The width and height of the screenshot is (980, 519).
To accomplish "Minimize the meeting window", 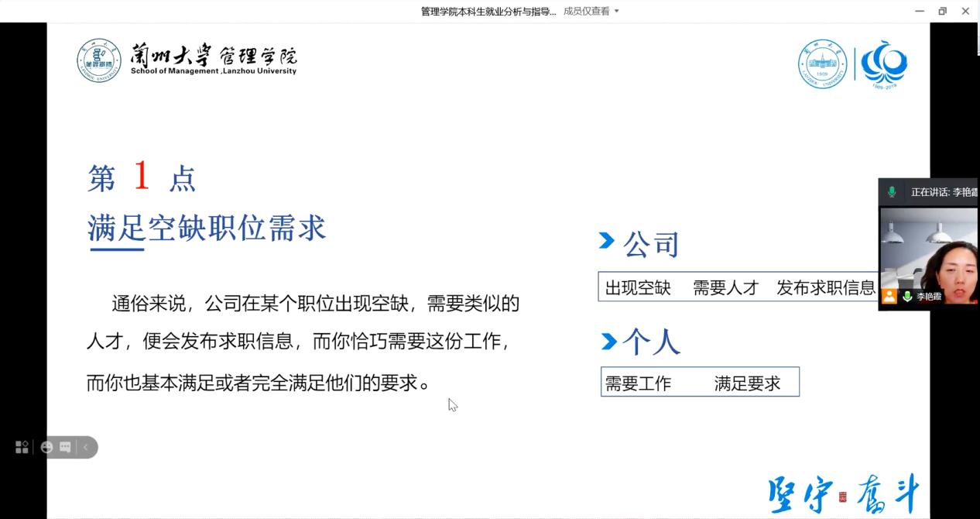I will coord(919,11).
